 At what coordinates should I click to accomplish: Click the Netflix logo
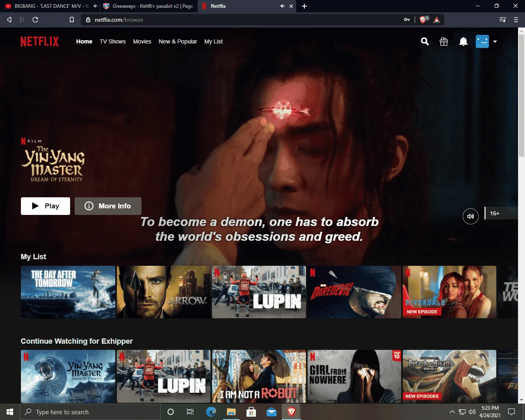(40, 41)
